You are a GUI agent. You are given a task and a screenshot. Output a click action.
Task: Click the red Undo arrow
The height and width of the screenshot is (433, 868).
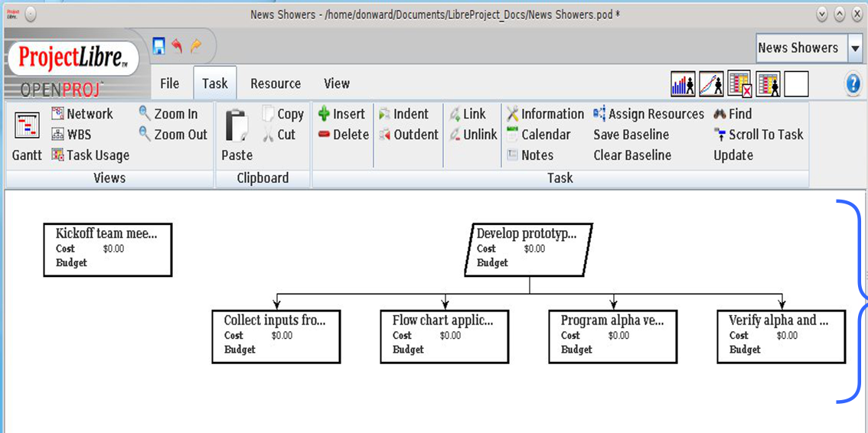(x=177, y=46)
